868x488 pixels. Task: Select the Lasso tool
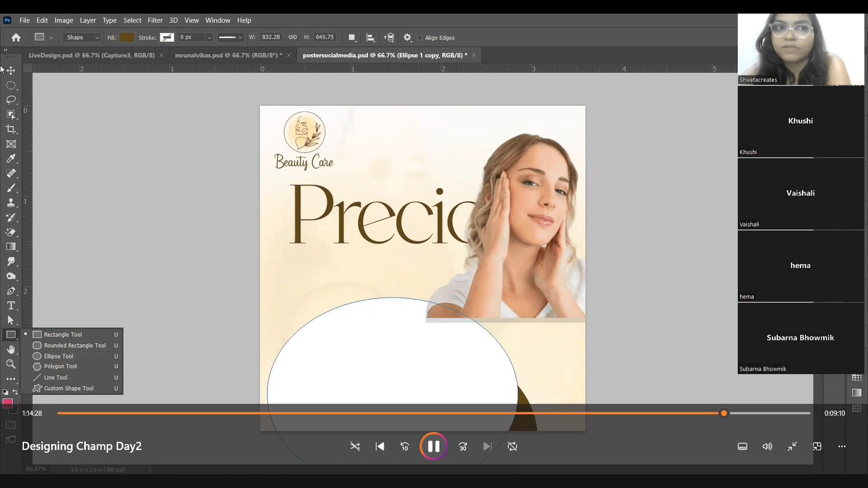11,100
